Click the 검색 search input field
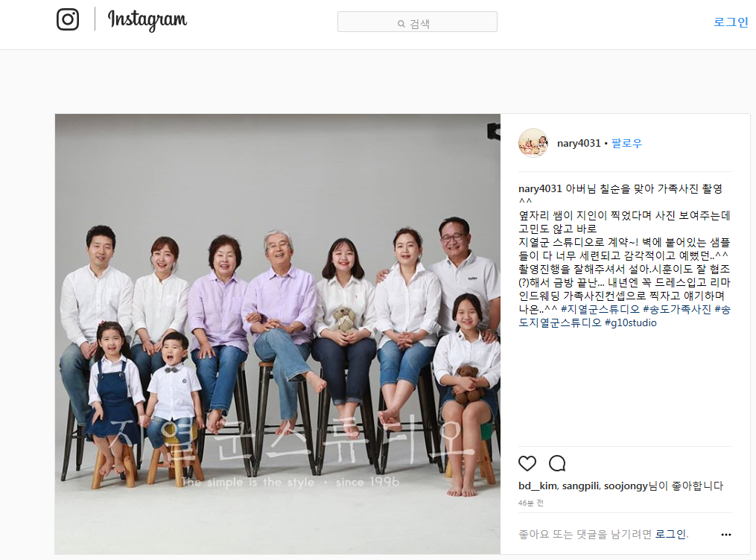 (417, 22)
